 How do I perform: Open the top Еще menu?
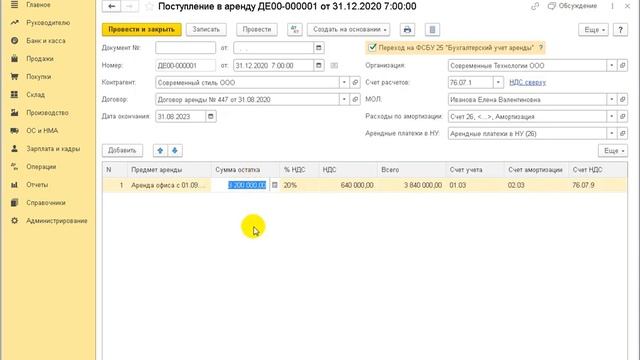click(x=593, y=30)
